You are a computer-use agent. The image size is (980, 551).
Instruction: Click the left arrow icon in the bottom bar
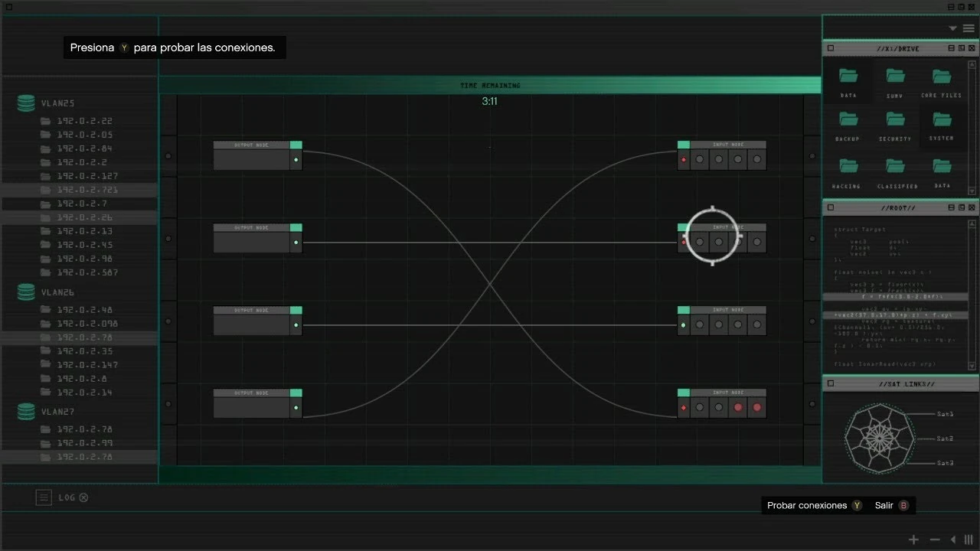click(953, 540)
